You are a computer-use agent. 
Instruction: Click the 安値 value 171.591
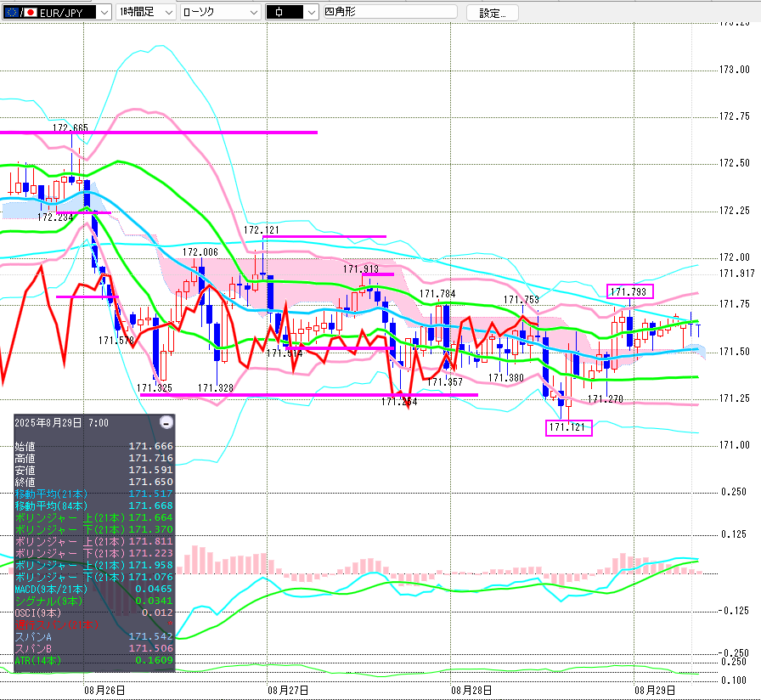tap(150, 470)
